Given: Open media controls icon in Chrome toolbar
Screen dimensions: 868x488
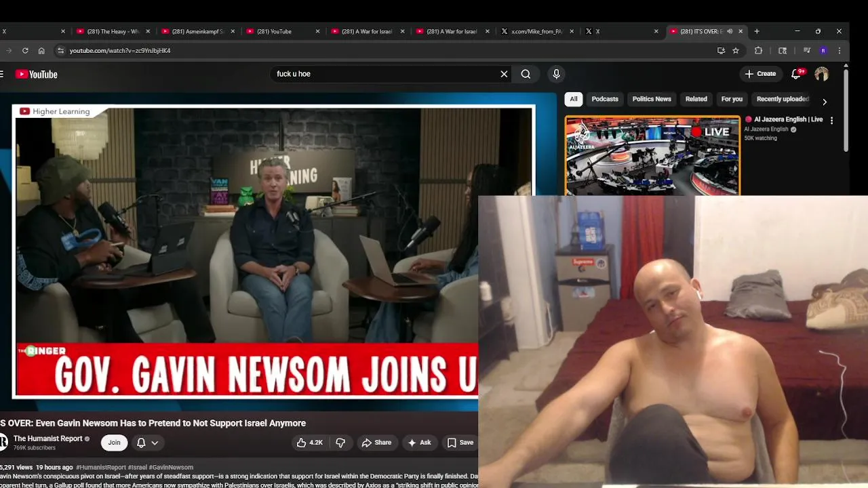Looking at the screenshot, I should click(x=806, y=50).
